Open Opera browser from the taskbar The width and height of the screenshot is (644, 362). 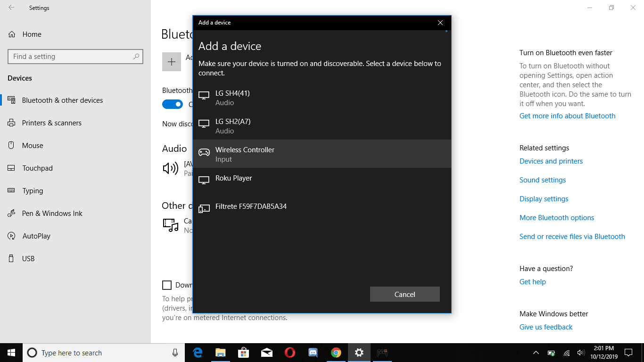[x=290, y=353]
